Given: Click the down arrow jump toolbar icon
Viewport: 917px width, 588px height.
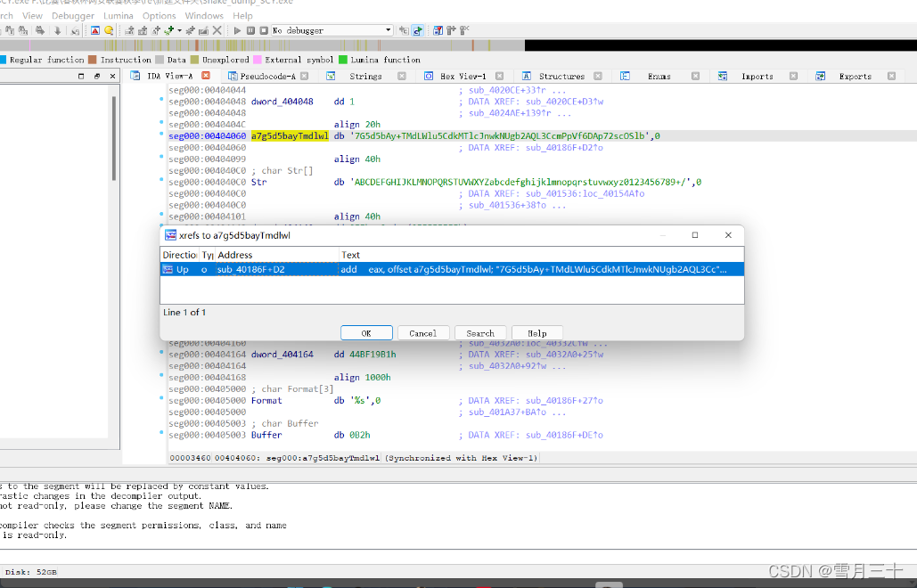Looking at the screenshot, I should [57, 30].
